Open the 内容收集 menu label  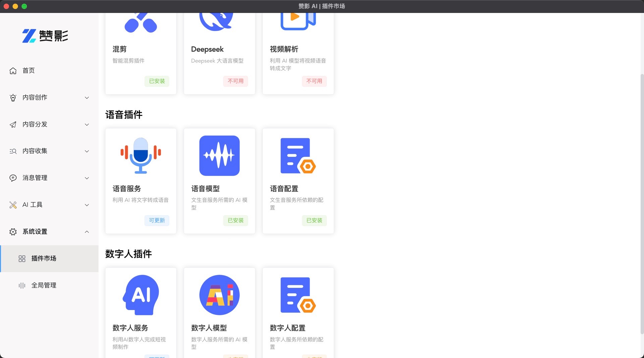35,151
